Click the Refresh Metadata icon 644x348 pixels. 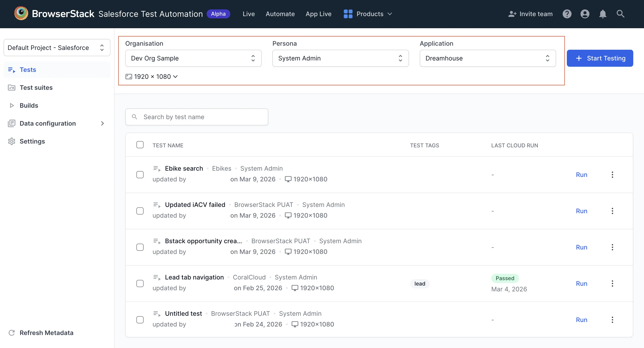point(11,333)
